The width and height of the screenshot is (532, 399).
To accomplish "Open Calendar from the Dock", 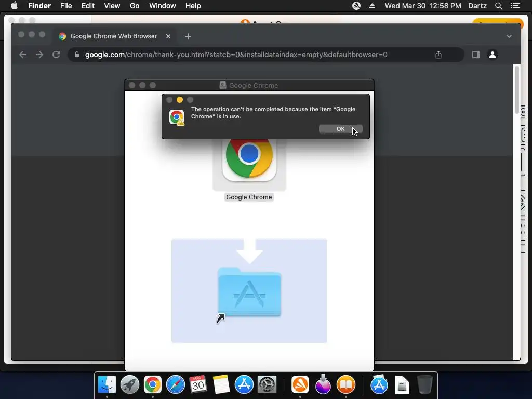I will (x=198, y=384).
